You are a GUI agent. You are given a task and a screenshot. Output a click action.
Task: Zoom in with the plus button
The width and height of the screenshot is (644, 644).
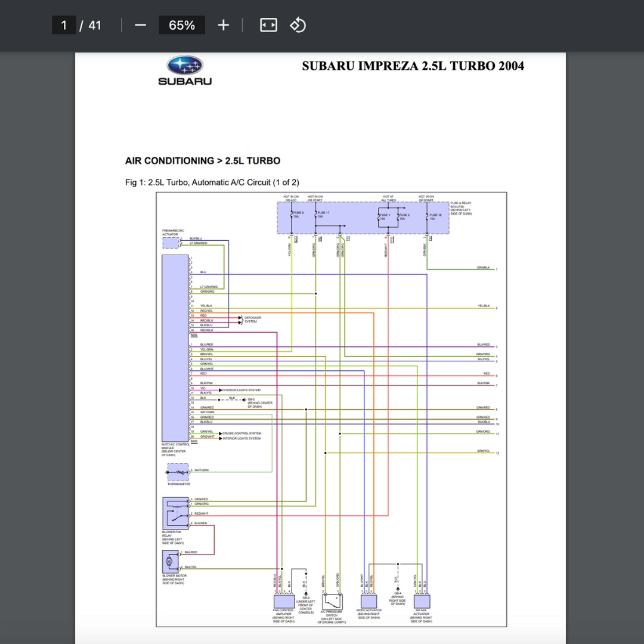click(223, 26)
